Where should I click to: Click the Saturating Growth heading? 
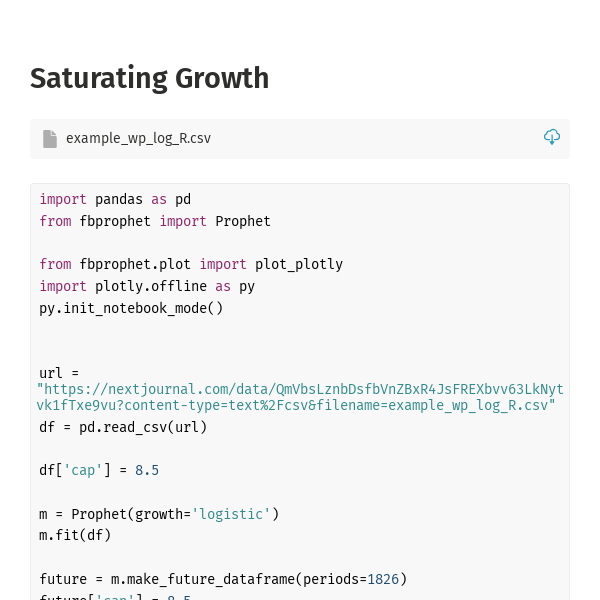click(149, 78)
